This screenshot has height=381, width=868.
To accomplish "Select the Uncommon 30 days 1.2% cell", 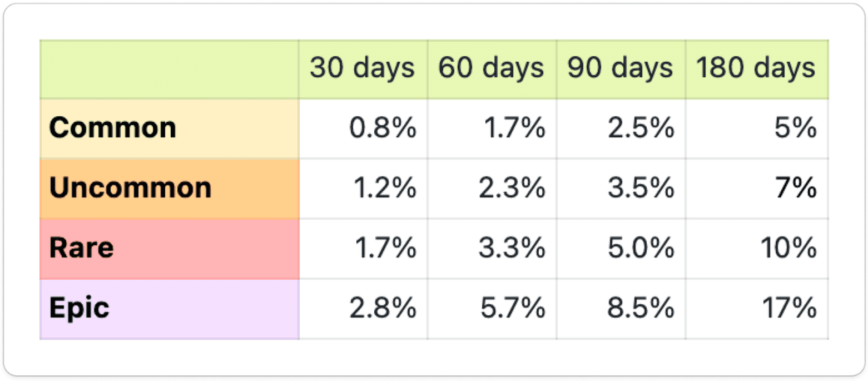I will coord(384,189).
